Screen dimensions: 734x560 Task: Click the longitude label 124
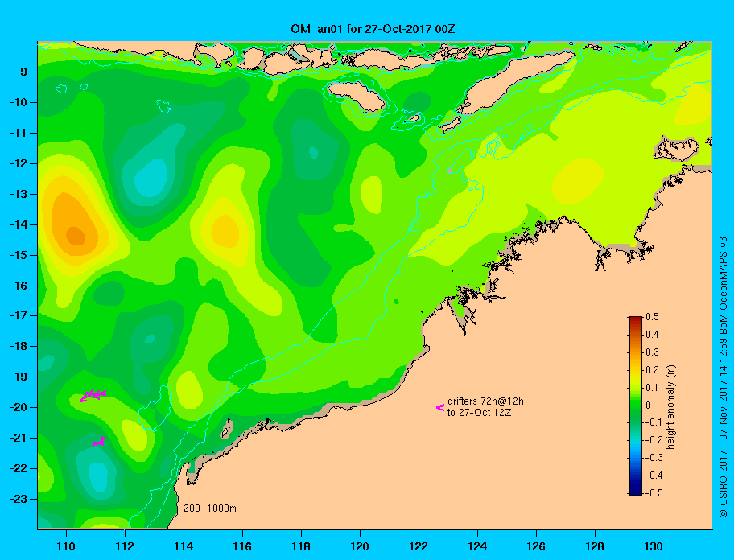(x=477, y=546)
